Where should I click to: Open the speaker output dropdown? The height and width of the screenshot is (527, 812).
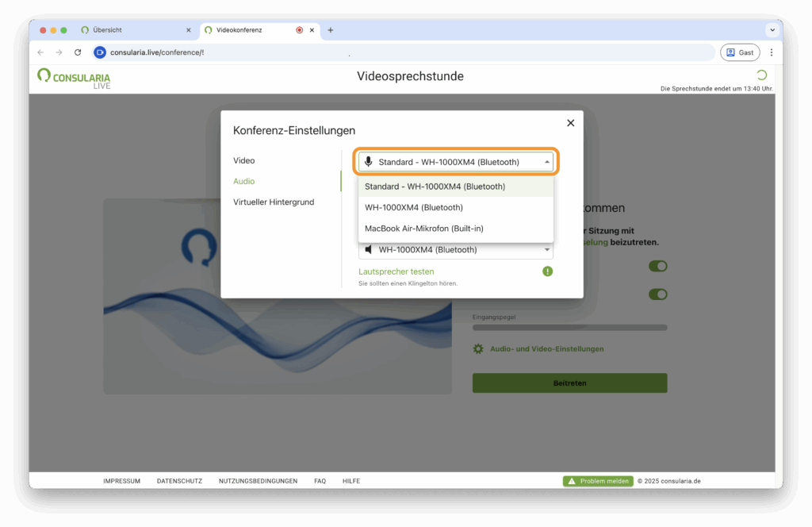point(455,250)
